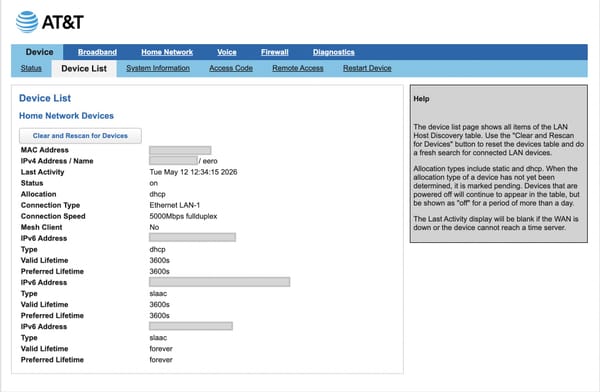Click the Status value on
The width and height of the screenshot is (600, 392).
pos(153,183)
